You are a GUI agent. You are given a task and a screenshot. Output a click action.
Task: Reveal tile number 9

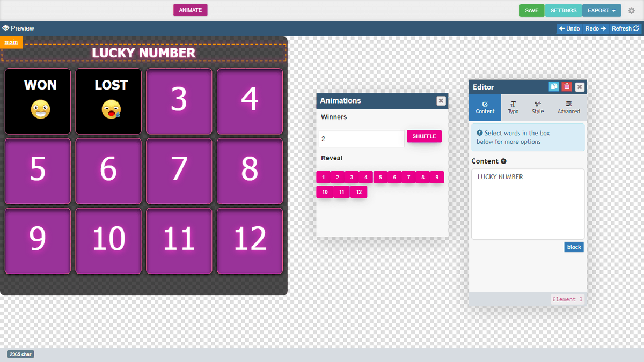(x=437, y=177)
